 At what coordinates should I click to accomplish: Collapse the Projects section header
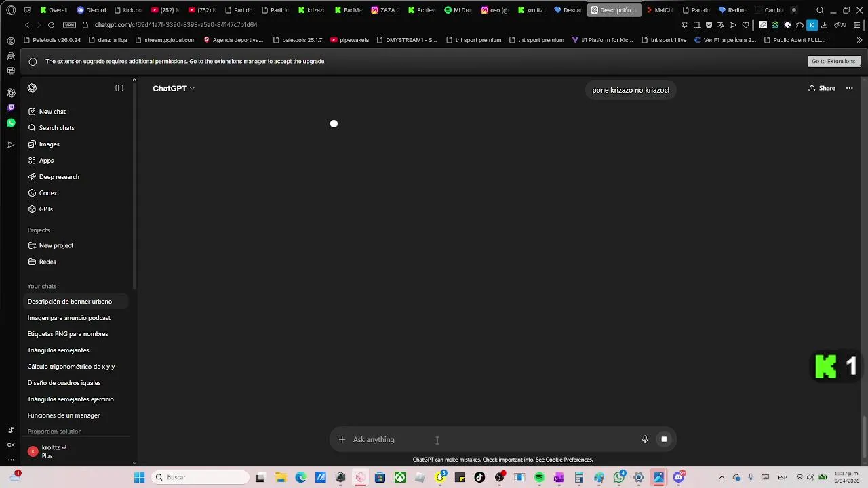click(x=39, y=230)
